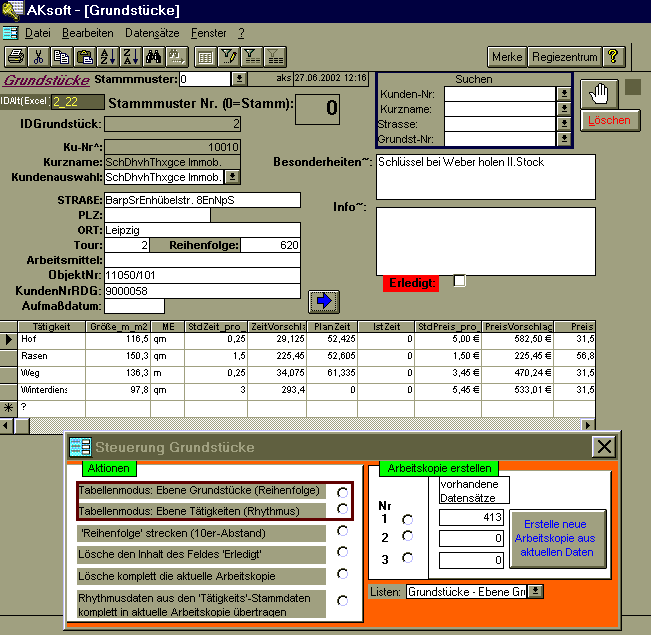Click the Paste clipboard icon
This screenshot has height=635, width=651.
coord(85,57)
